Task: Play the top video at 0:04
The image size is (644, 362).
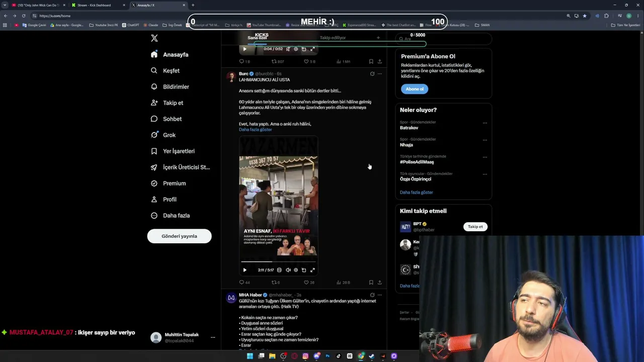Action: (245, 49)
